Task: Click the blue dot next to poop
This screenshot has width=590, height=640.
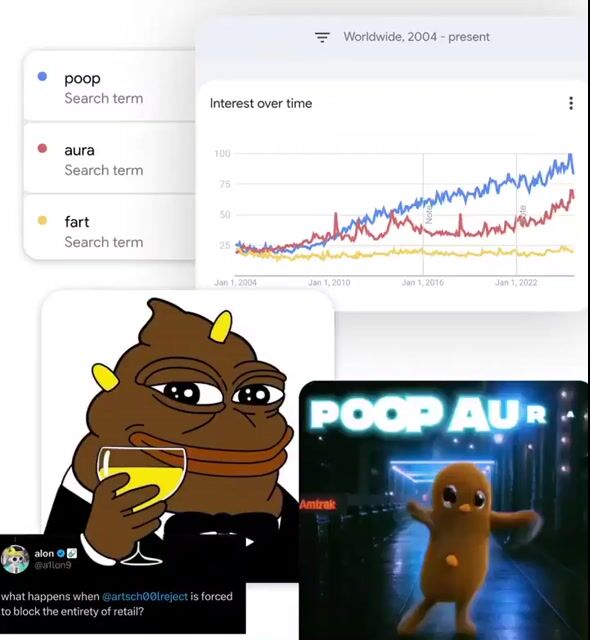Action: click(42, 76)
